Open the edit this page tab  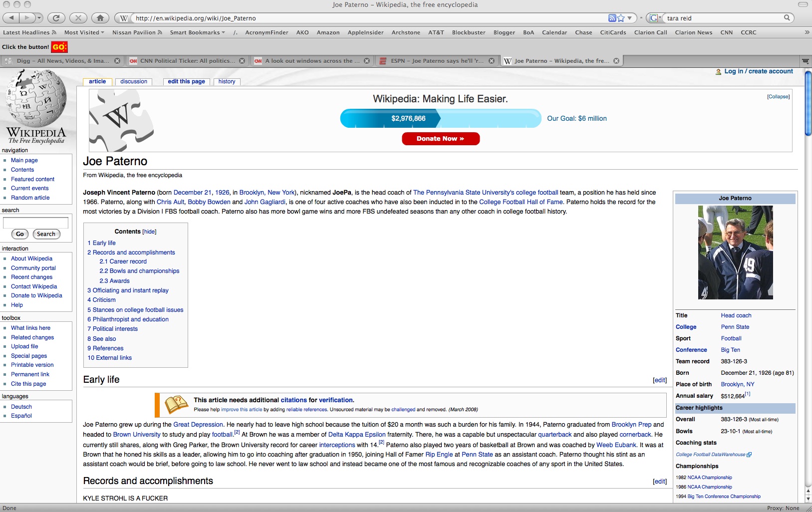tap(186, 81)
